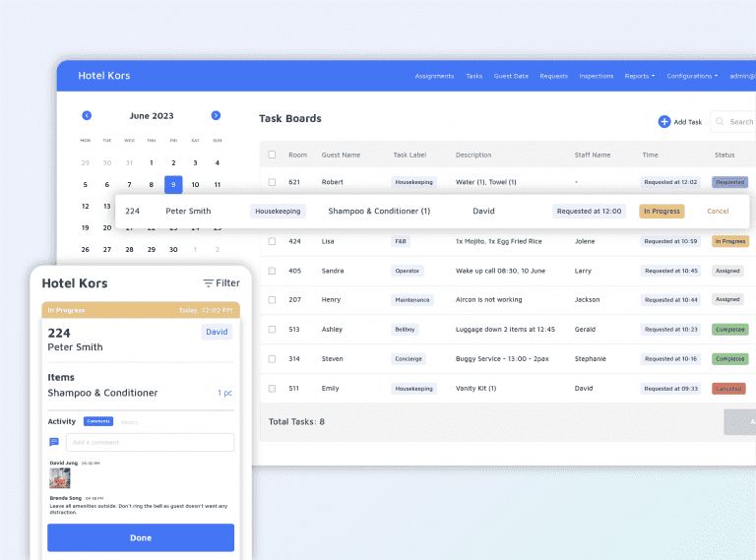Image resolution: width=756 pixels, height=560 pixels.
Task: Tick the checkbox for room 405 Sandra
Action: 272,270
